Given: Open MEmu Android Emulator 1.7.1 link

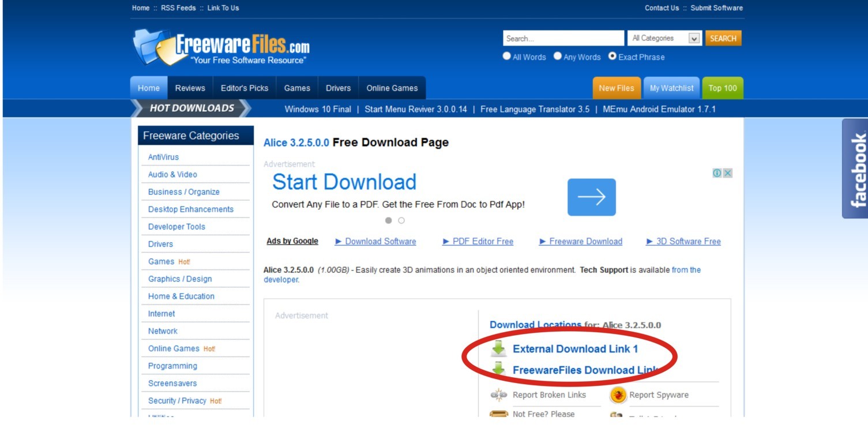Looking at the screenshot, I should (x=659, y=109).
